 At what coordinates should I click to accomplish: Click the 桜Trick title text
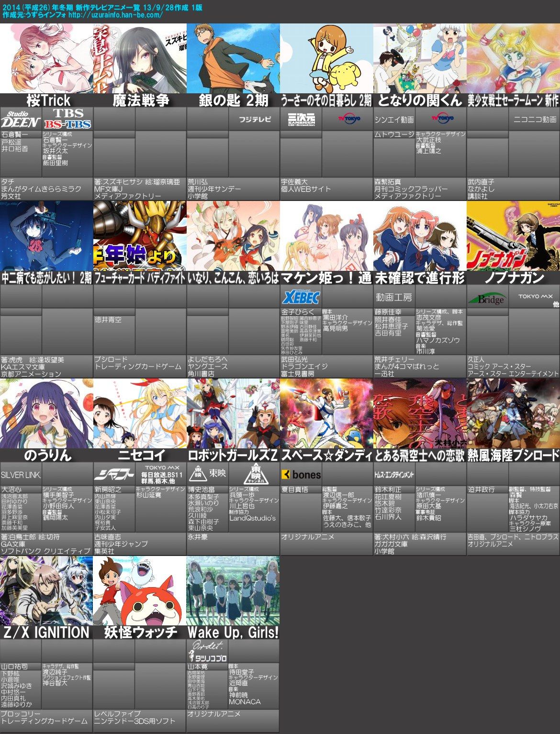(48, 100)
